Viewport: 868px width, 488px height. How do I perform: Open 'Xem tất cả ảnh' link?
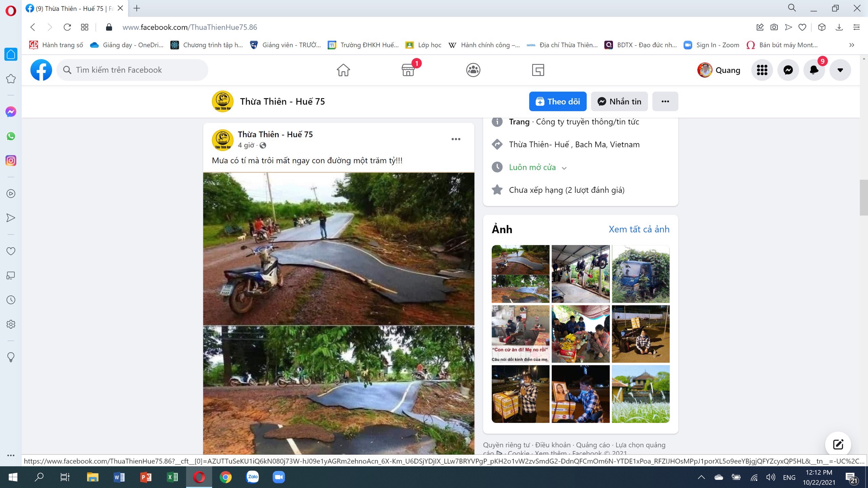(639, 229)
